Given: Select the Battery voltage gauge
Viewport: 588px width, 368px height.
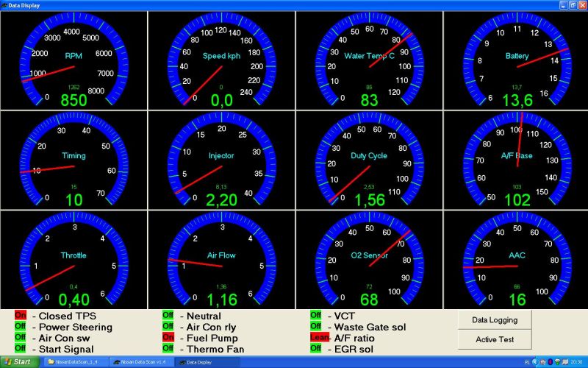Looking at the screenshot, I should coord(517,60).
